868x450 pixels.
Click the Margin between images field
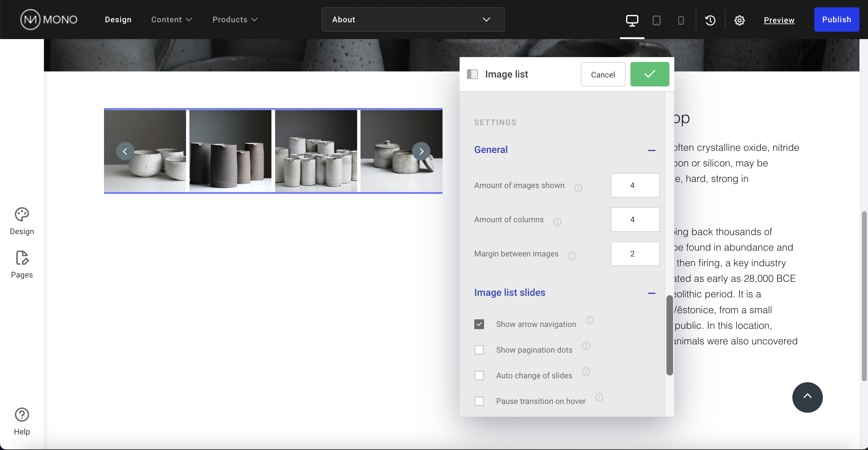click(x=635, y=253)
